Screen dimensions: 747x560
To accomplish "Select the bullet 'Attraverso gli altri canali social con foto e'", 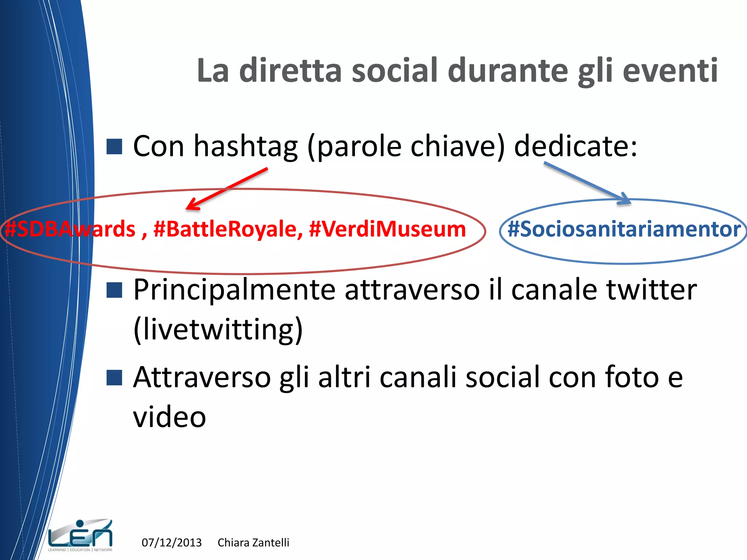I will pos(408,377).
